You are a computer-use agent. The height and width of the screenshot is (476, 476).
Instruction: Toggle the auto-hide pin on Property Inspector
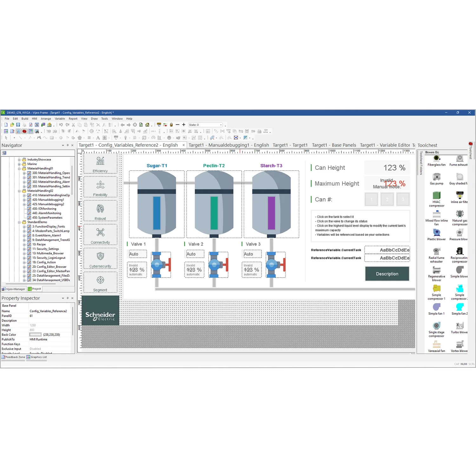(68, 298)
